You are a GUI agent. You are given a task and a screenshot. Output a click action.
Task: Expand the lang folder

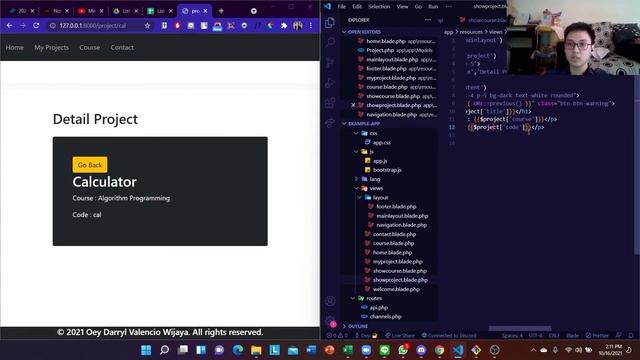point(356,179)
